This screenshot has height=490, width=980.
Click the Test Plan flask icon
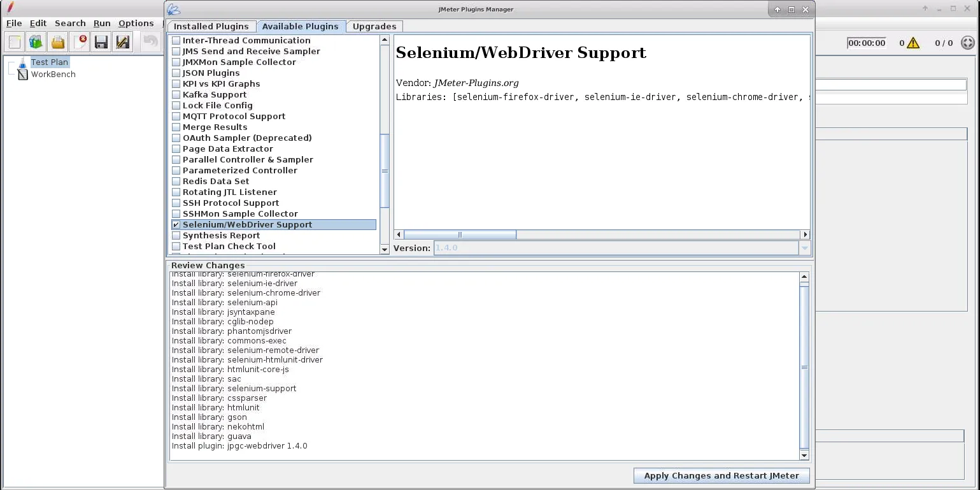tap(23, 62)
